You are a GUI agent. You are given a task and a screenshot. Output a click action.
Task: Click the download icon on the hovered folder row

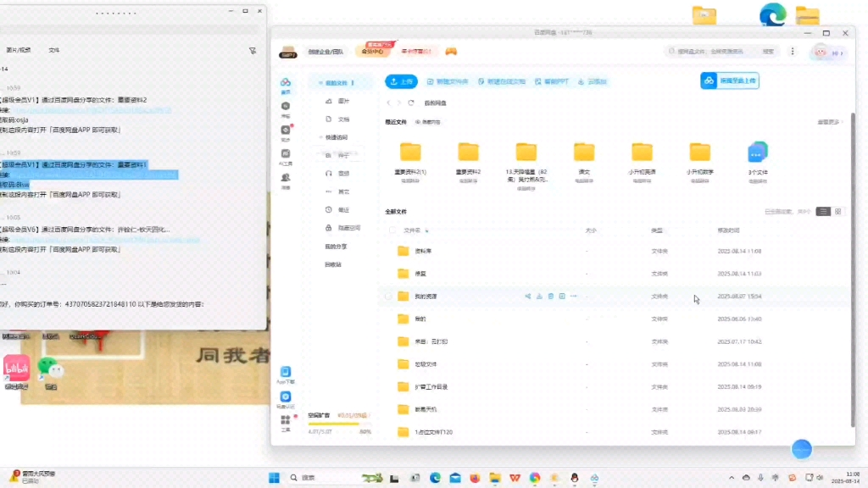(x=539, y=296)
